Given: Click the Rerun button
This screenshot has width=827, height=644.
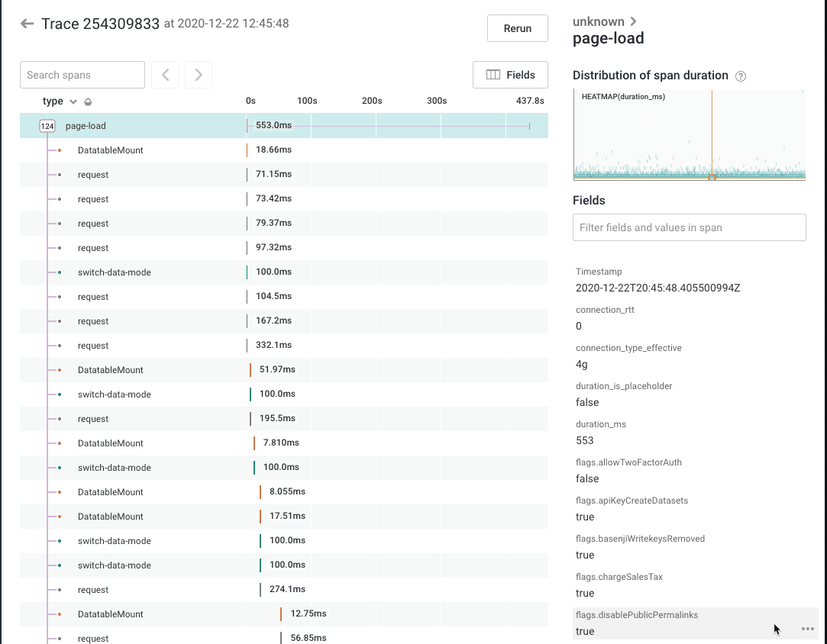Looking at the screenshot, I should (517, 28).
